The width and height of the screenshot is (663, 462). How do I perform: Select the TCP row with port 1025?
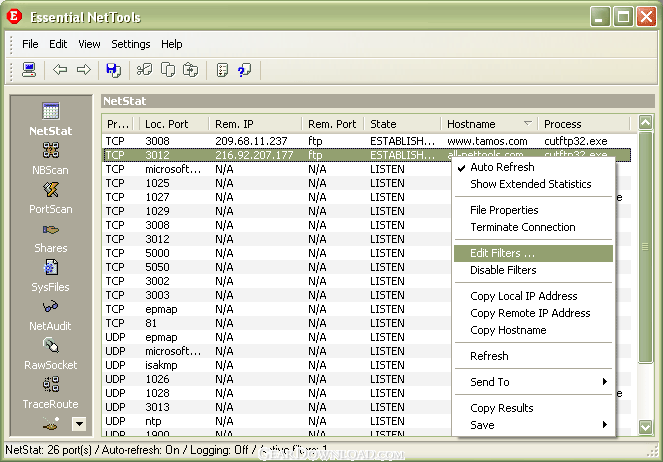point(277,183)
